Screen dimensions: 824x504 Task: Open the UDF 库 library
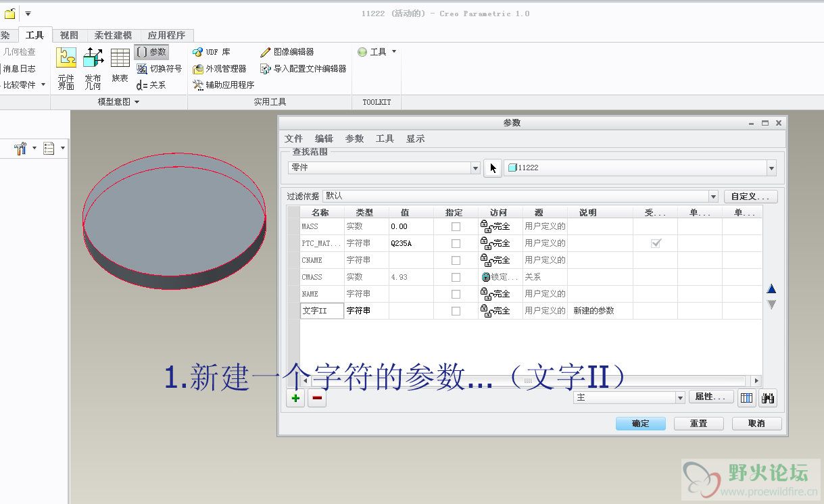212,52
